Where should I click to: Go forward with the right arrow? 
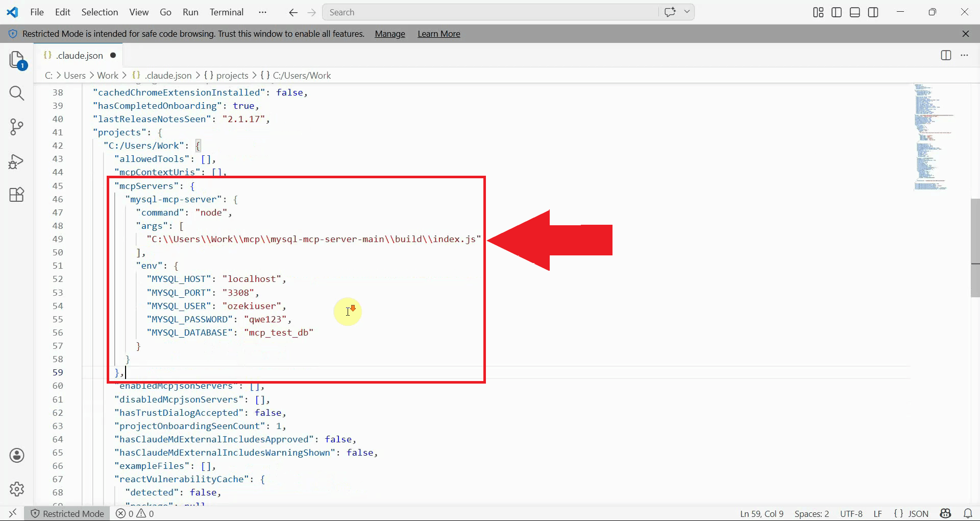click(312, 12)
